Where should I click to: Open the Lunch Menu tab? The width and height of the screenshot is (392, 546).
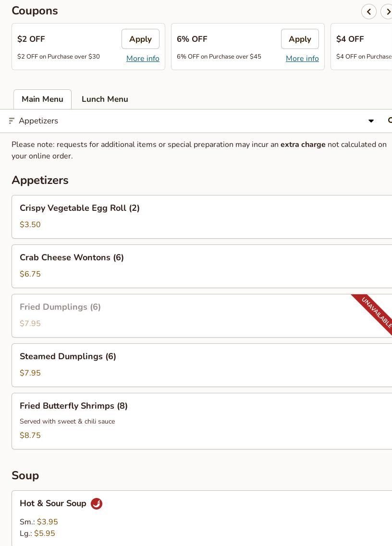coord(105,99)
